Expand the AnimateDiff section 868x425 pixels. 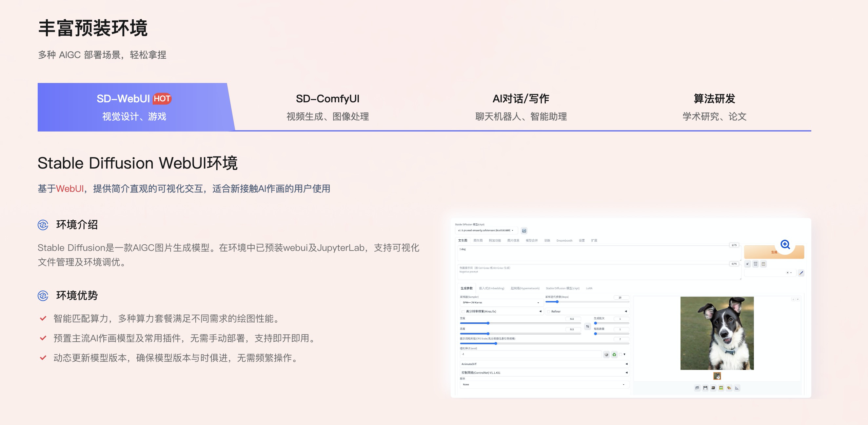pos(544,364)
